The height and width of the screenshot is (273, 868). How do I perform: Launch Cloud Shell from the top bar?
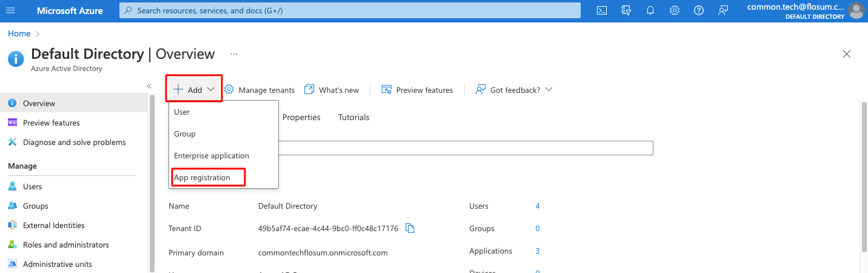pos(602,10)
